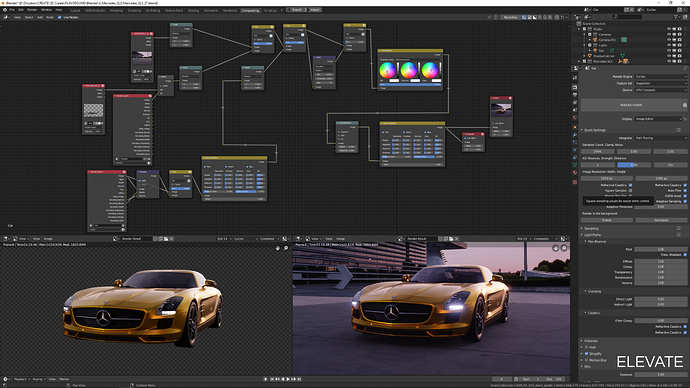
Task: Toggle the Motion Blur panel checkbox
Action: click(587, 360)
